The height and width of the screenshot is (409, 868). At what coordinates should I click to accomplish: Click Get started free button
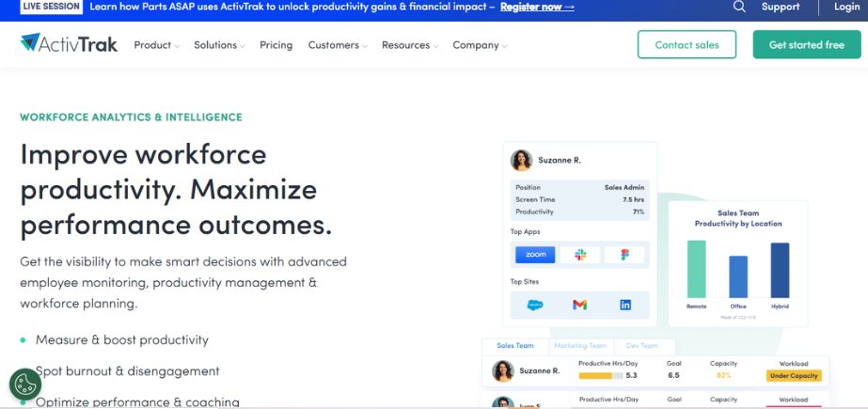pyautogui.click(x=807, y=45)
